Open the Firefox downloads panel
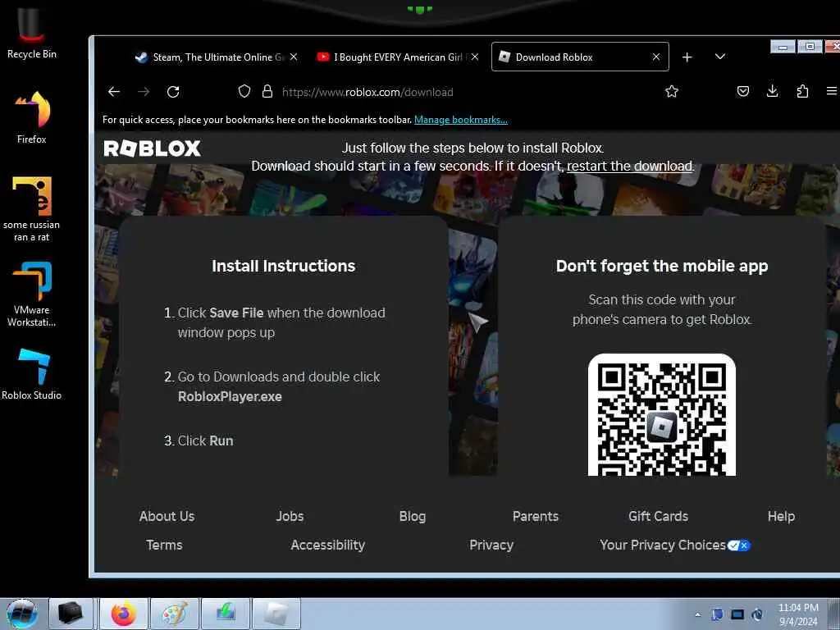The width and height of the screenshot is (840, 630). [x=772, y=91]
